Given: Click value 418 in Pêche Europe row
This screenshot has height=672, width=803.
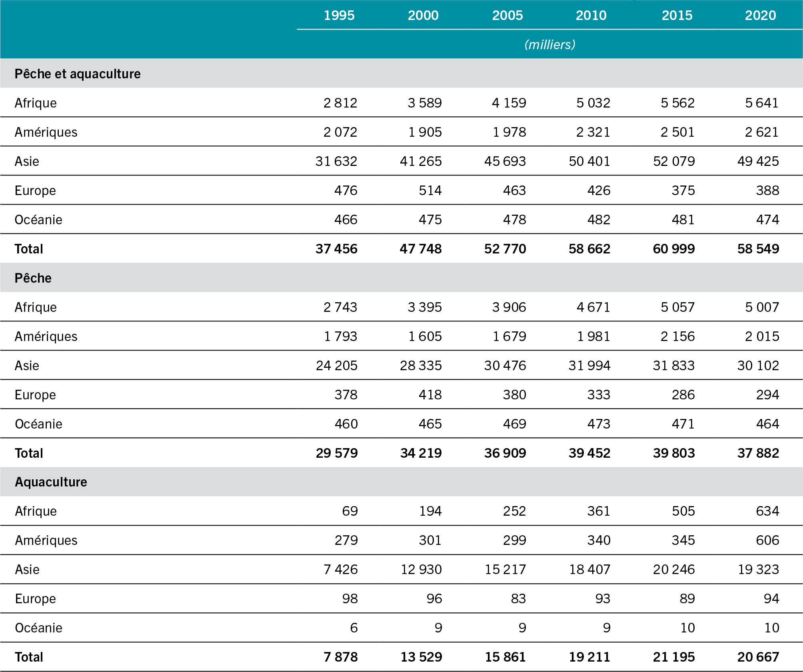Looking at the screenshot, I should 430,395.
